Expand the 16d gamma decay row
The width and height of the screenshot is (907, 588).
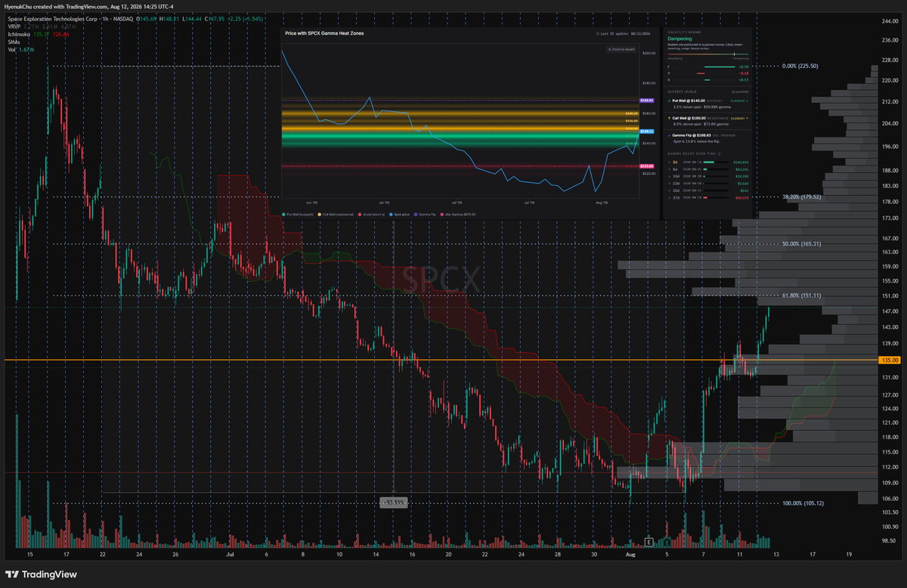click(x=708, y=176)
